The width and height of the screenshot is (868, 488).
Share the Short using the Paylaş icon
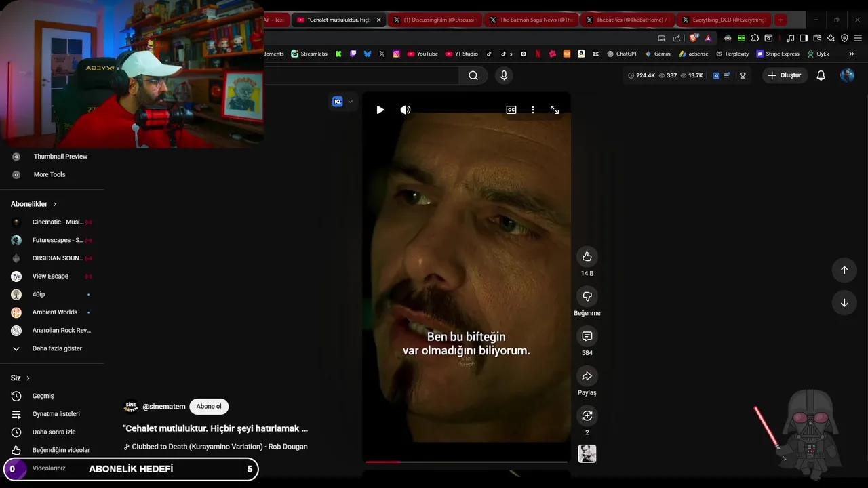pos(587,376)
